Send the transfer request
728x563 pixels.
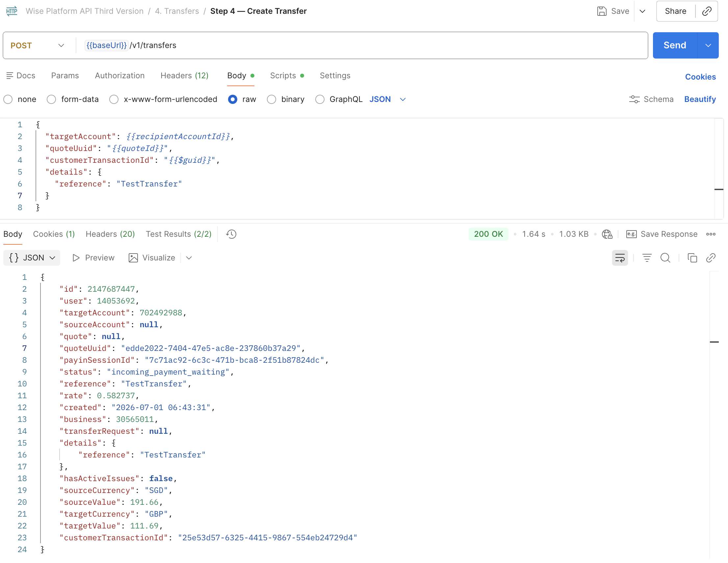coord(675,45)
